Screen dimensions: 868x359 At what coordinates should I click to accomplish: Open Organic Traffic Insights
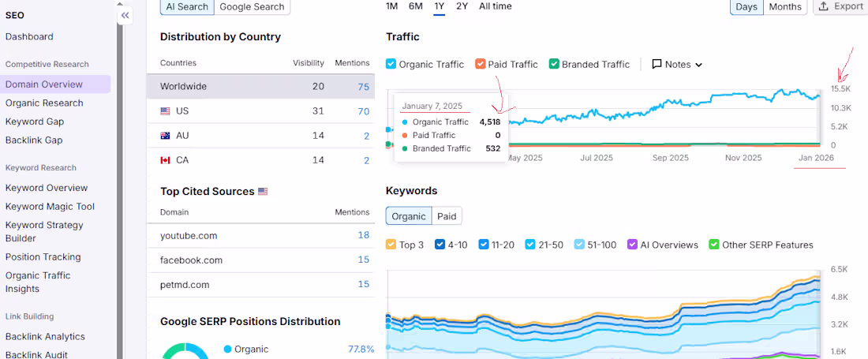38,282
